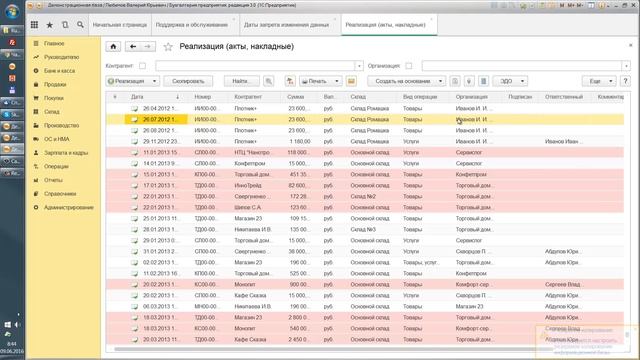Image resolution: width=640 pixels, height=360 pixels.
Task: Open help with question mark button
Action: (x=625, y=81)
